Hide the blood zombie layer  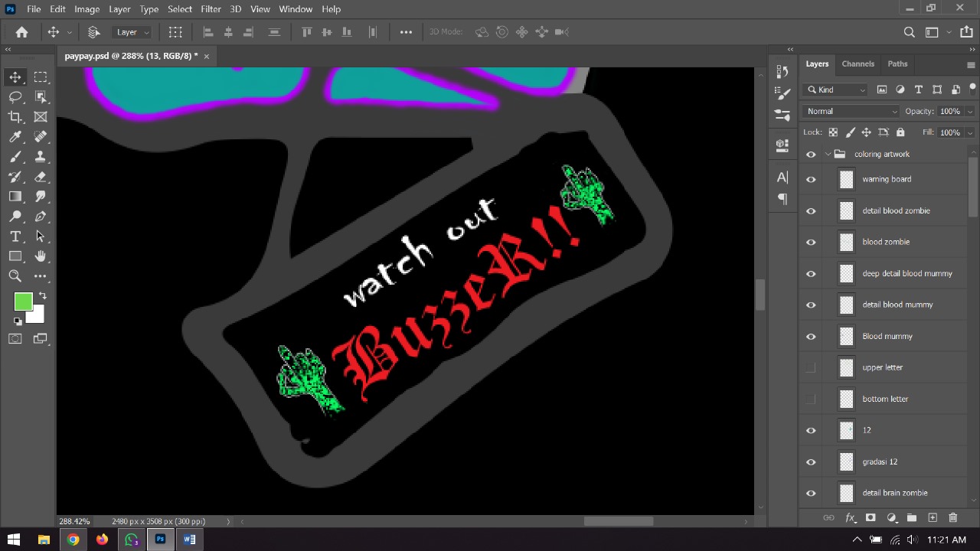(811, 242)
